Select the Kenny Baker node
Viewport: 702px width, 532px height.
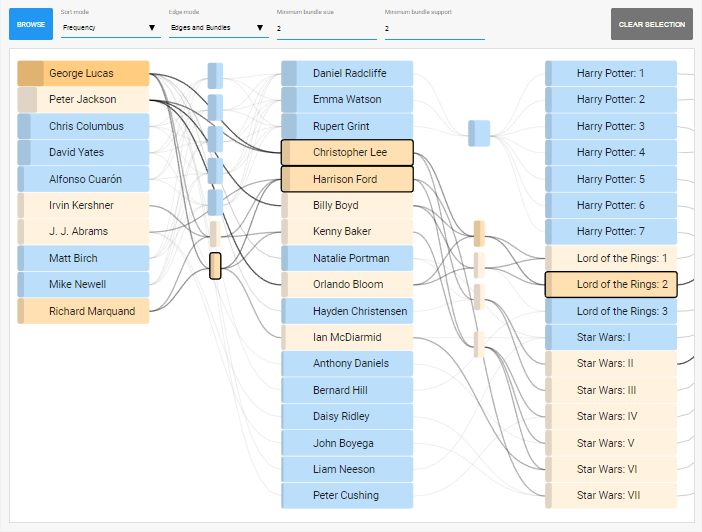click(x=347, y=232)
